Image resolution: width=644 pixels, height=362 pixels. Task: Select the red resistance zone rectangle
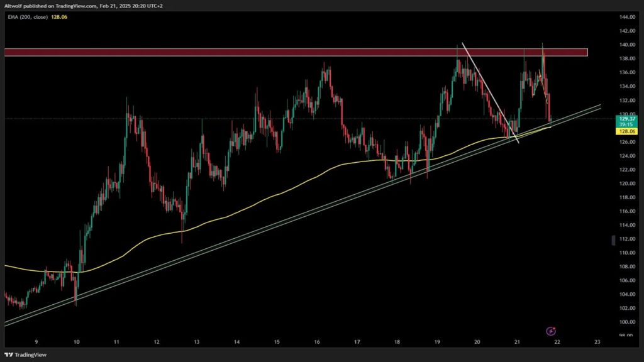pos(296,52)
